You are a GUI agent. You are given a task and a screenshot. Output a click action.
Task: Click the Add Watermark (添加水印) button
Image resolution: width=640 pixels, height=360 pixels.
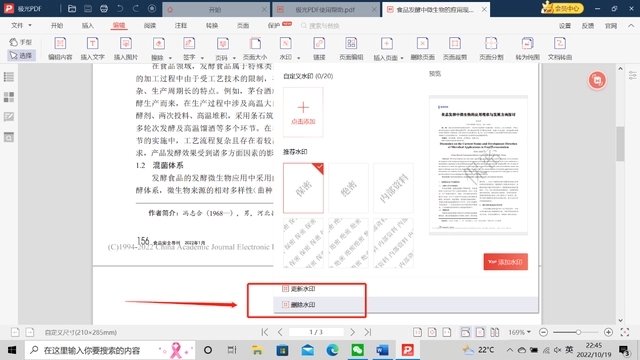coord(506,262)
